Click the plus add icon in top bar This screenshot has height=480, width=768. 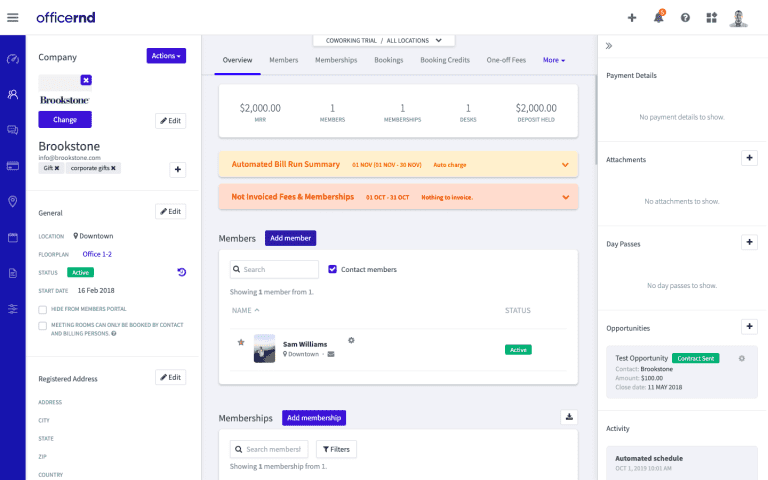point(632,18)
